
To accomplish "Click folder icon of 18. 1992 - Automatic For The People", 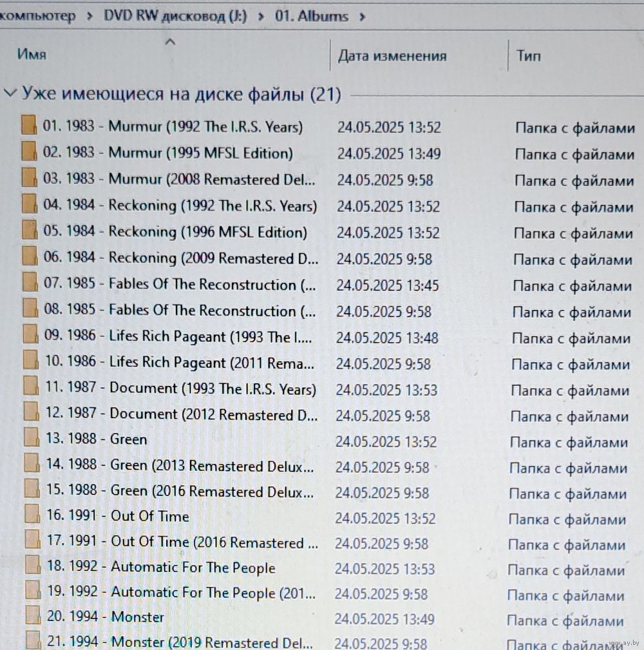I will 33,564.
